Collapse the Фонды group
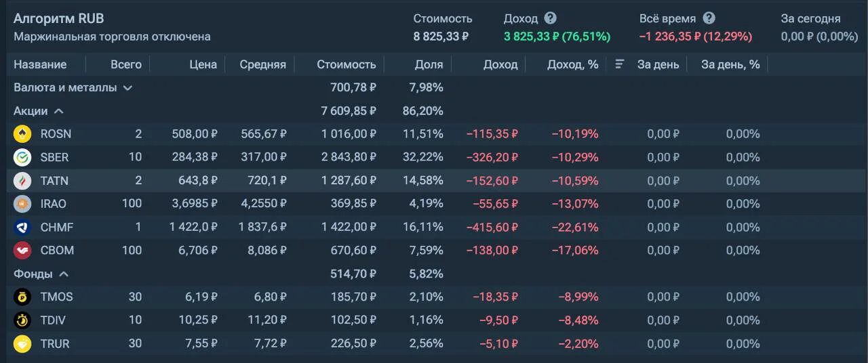The height and width of the screenshot is (363, 868). pos(63,274)
